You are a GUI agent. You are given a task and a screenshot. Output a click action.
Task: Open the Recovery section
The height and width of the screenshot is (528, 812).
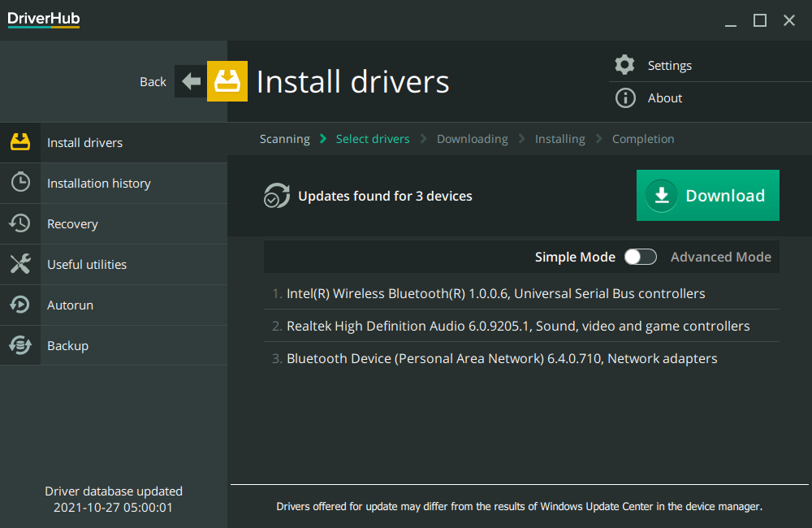[x=114, y=224]
